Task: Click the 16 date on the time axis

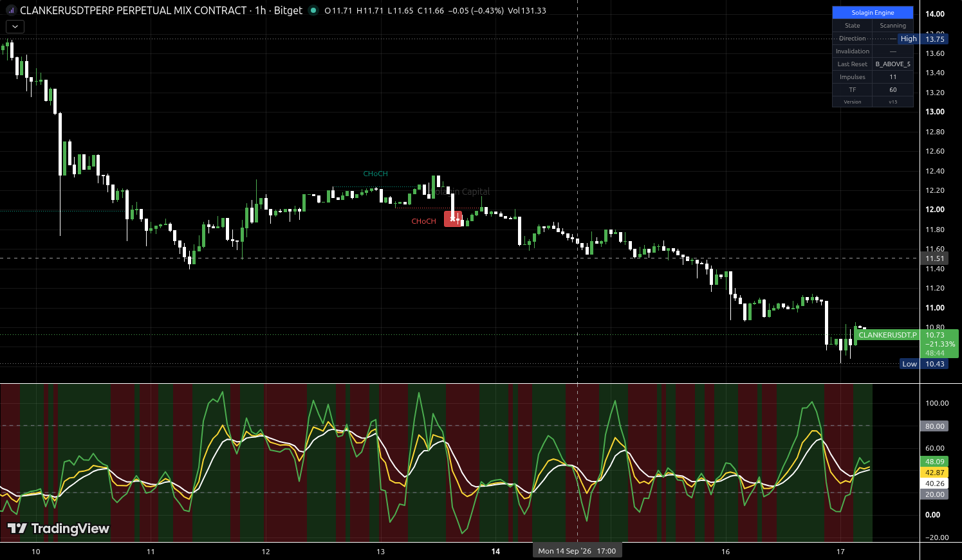Action: point(726,552)
